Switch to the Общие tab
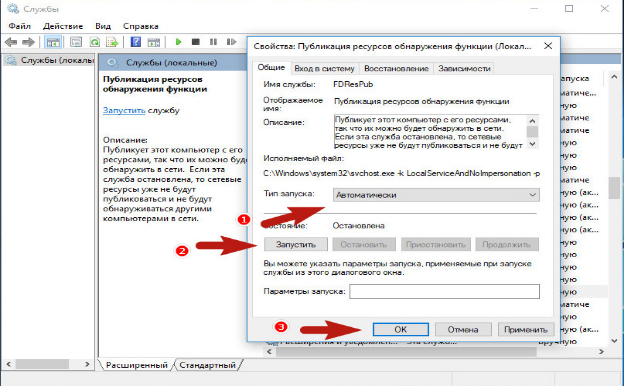 [271, 67]
